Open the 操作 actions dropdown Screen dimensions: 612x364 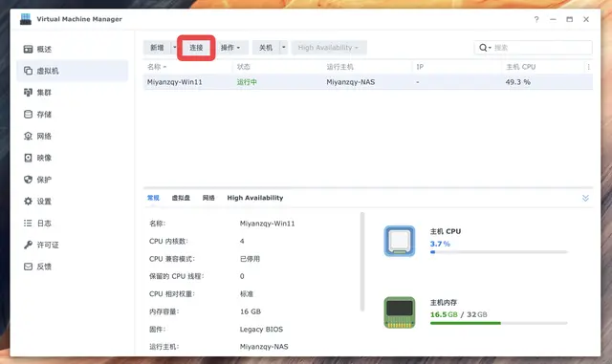coord(230,48)
